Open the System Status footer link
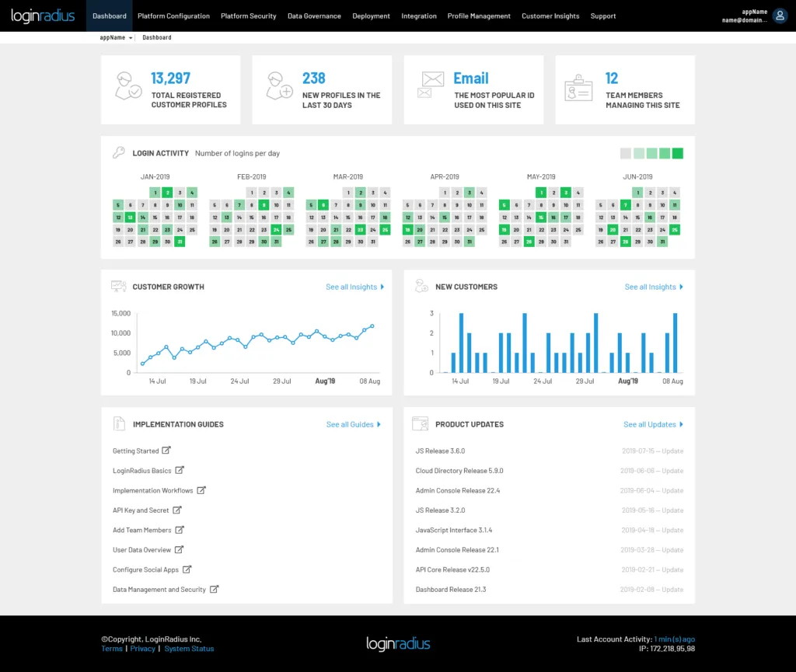The width and height of the screenshot is (796, 672). pyautogui.click(x=189, y=649)
